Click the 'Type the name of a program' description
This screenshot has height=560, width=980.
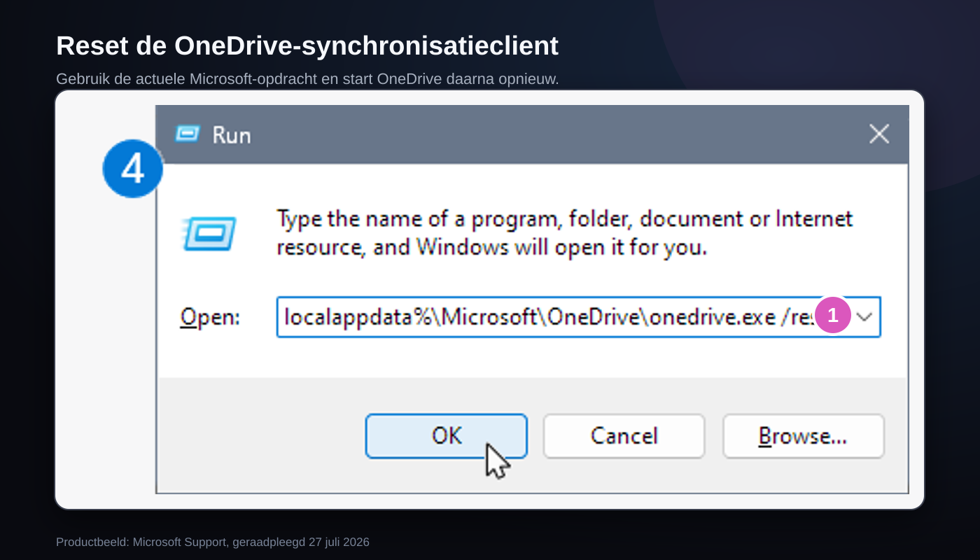[x=565, y=232]
